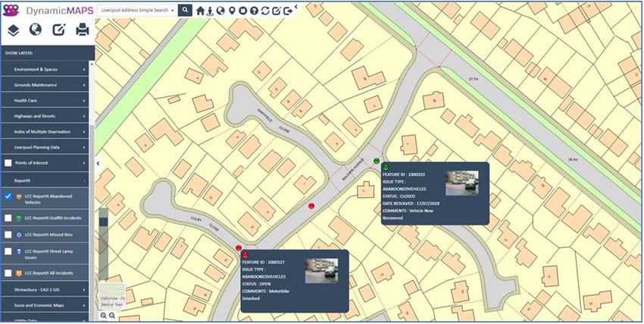Uncheck LCC ReportIt Abandoned Vehicles layer

pos(8,196)
